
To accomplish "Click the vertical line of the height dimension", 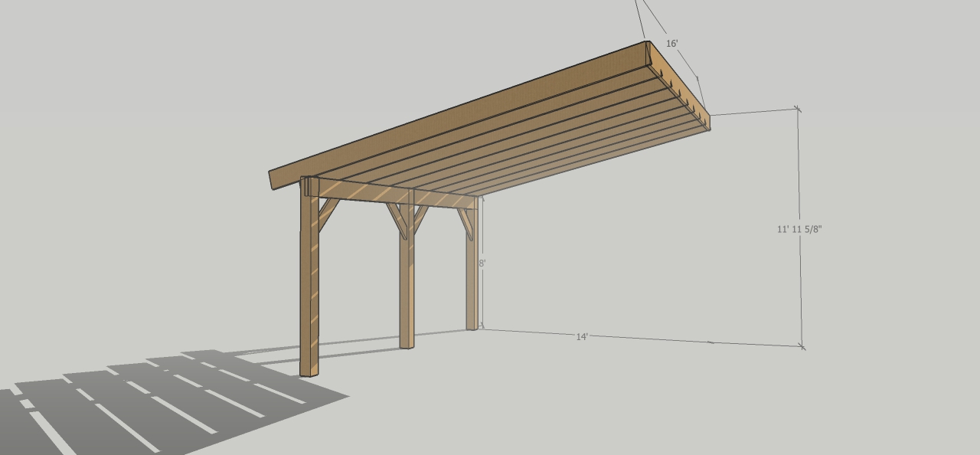I will tap(800, 291).
